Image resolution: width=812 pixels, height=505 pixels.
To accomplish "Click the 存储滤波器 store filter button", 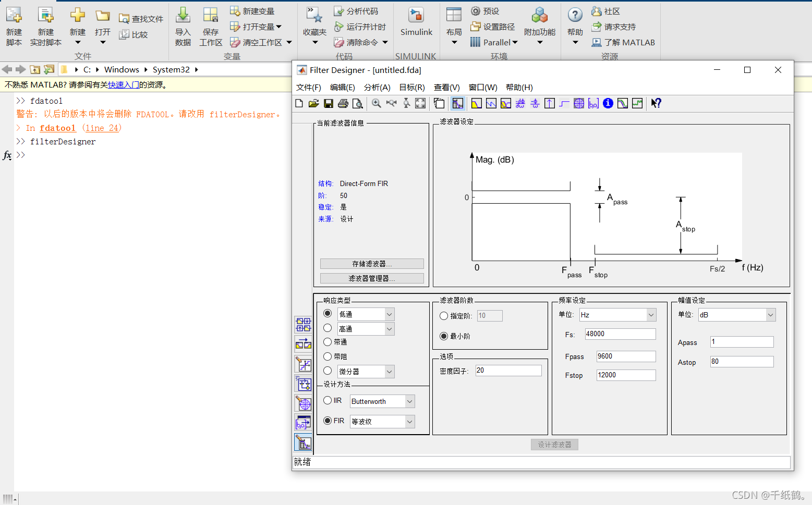I will point(372,264).
